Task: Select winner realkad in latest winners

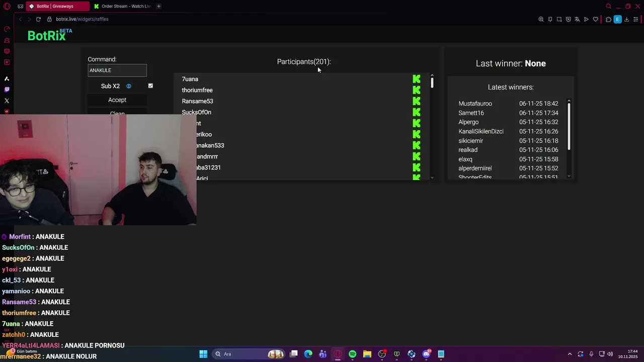Action: click(468, 150)
